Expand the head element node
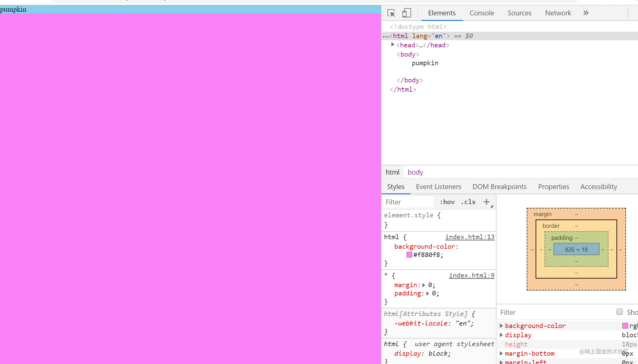This screenshot has height=364, width=638. coord(393,45)
